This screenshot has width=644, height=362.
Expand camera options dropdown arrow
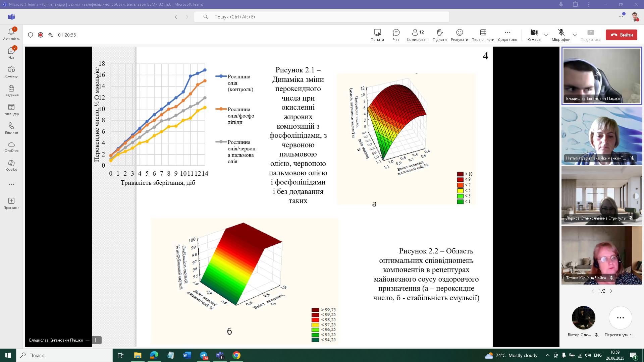point(546,35)
